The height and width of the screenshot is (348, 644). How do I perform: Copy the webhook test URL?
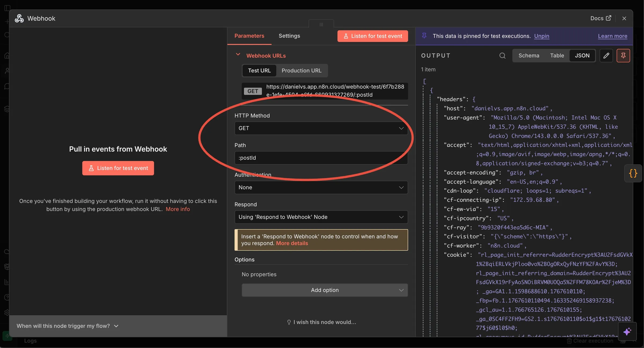point(335,91)
